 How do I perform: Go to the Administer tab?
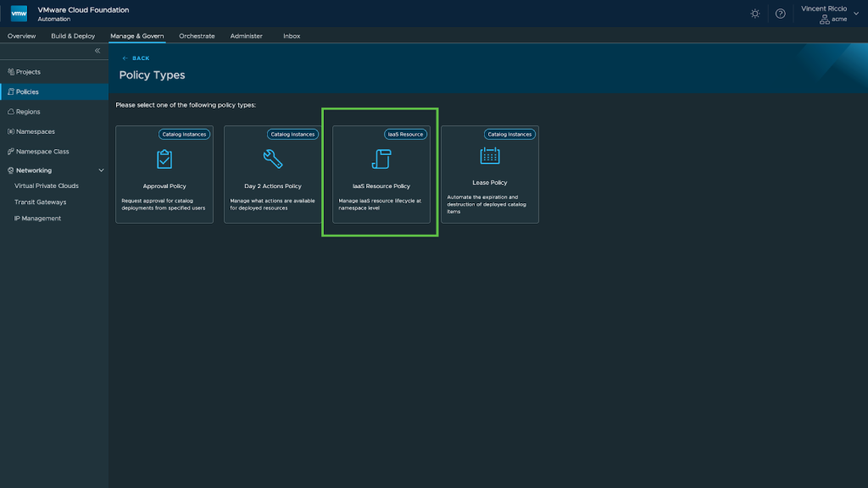tap(247, 36)
